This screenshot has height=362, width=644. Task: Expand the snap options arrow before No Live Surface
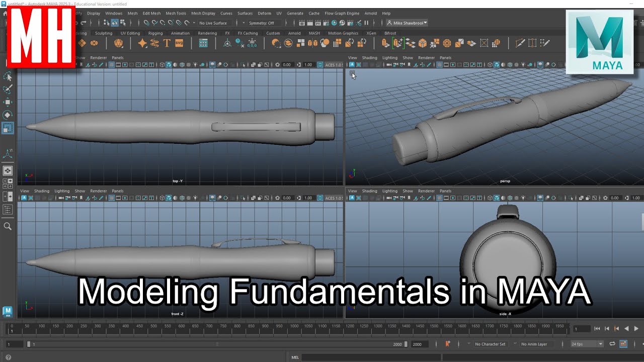click(194, 23)
